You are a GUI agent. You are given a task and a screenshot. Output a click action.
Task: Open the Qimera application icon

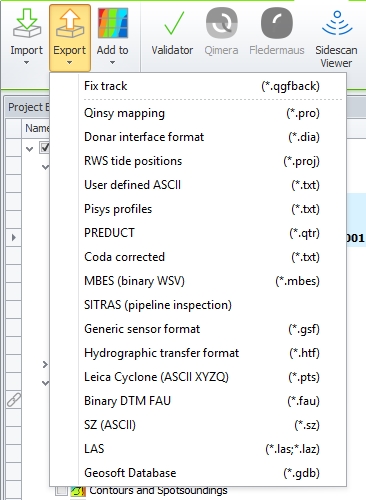click(222, 23)
